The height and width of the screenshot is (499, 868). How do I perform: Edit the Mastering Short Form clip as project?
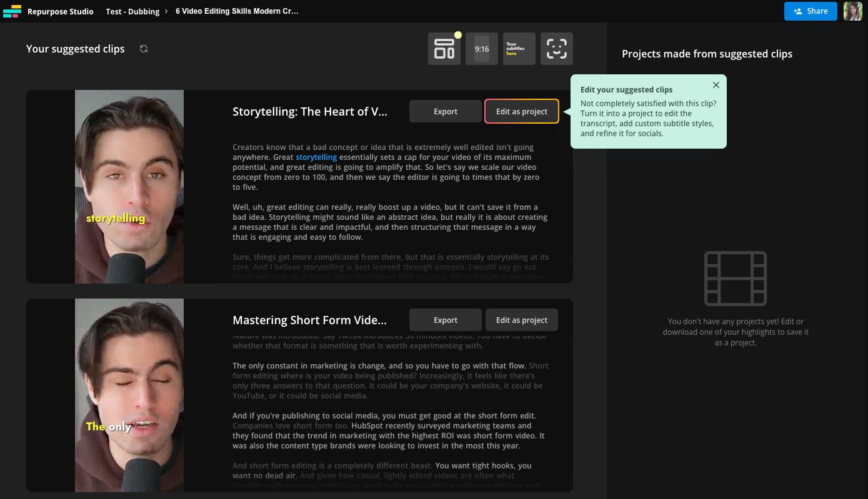[521, 320]
